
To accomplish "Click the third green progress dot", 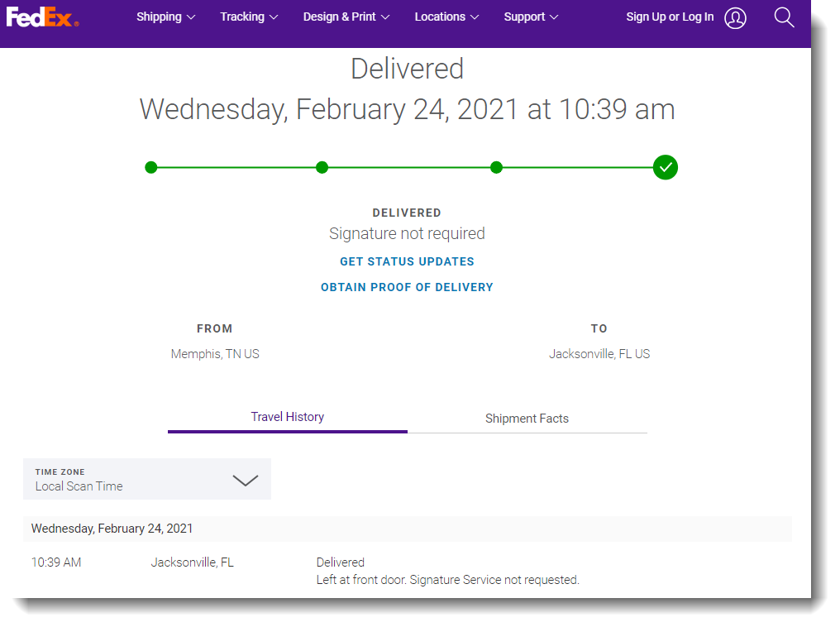I will 496,167.
